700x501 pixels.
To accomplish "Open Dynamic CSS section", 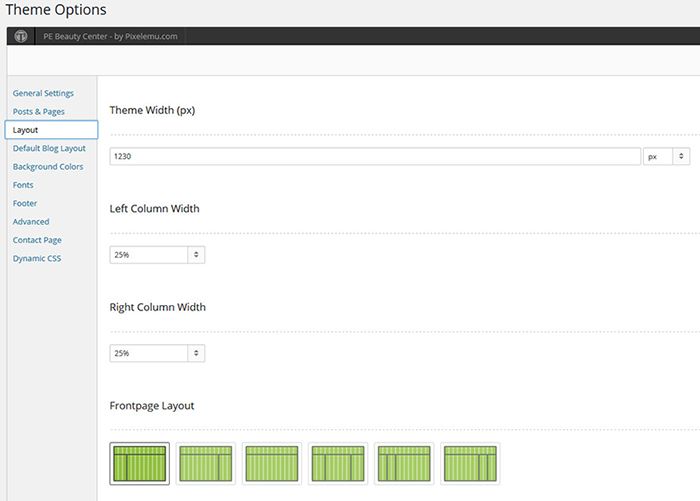I will tap(37, 258).
